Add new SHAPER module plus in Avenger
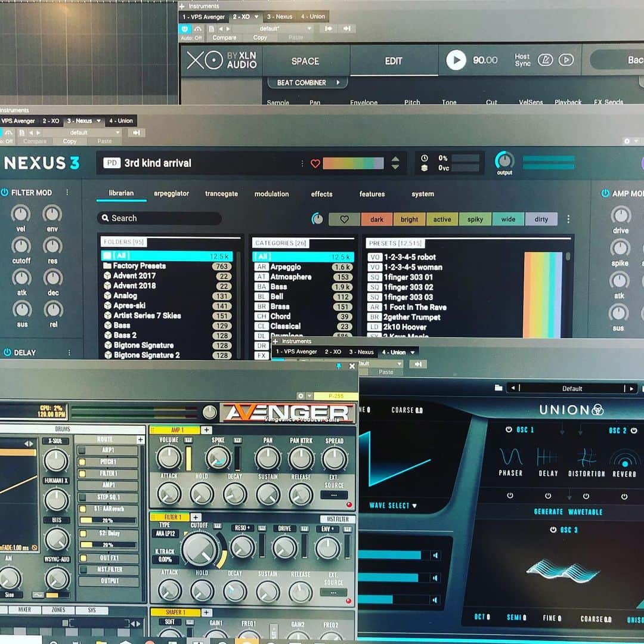644x644 pixels. [206, 612]
